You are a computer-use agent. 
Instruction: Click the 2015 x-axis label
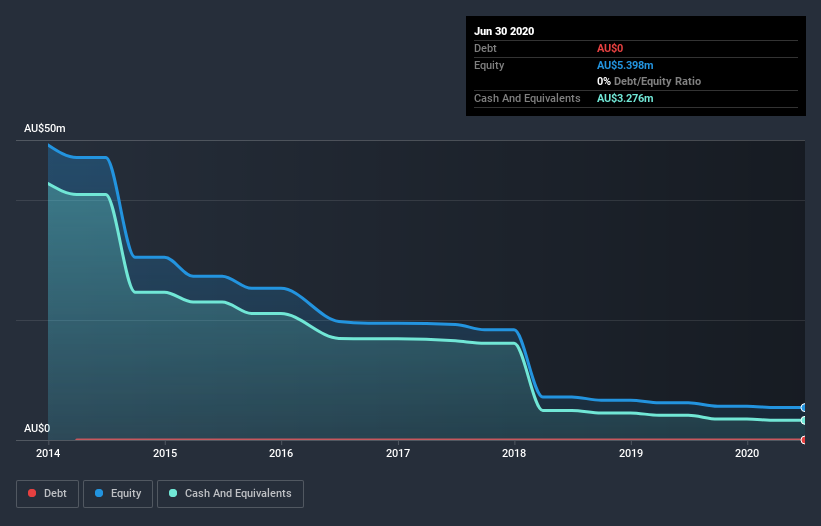pyautogui.click(x=165, y=453)
